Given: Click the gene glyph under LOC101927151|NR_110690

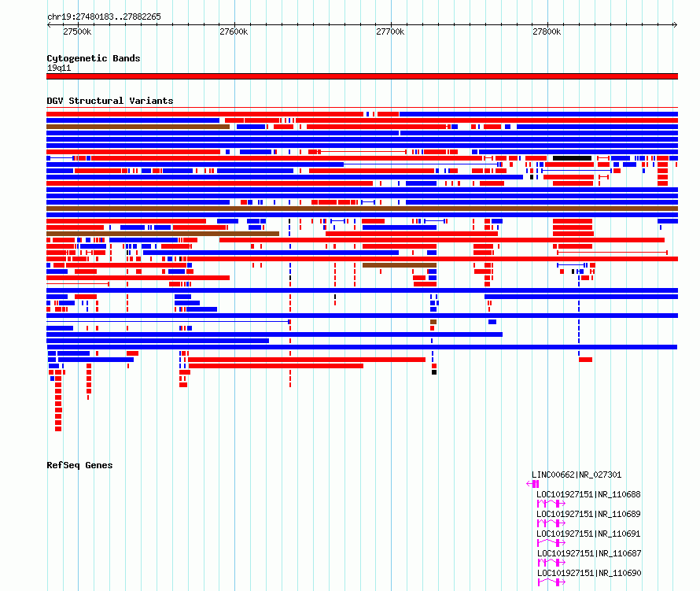Looking at the screenshot, I should (x=551, y=582).
